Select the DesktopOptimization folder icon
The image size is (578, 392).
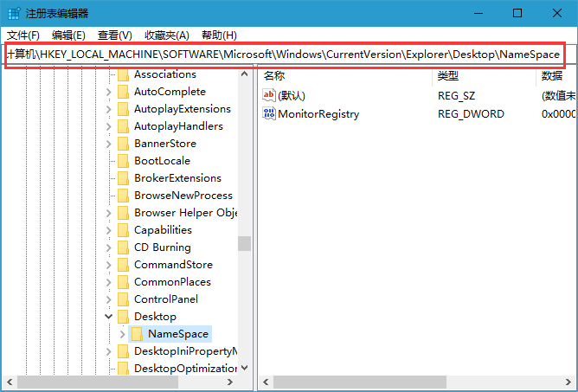(x=123, y=368)
